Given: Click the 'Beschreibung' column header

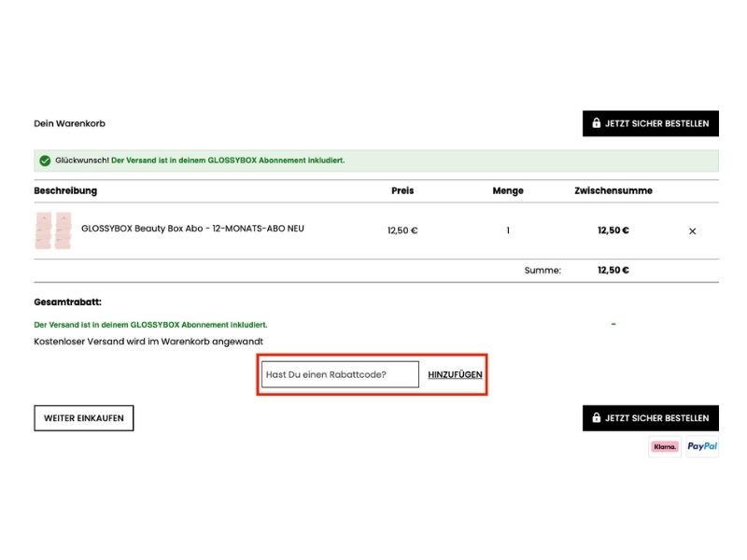Looking at the screenshot, I should 65,191.
